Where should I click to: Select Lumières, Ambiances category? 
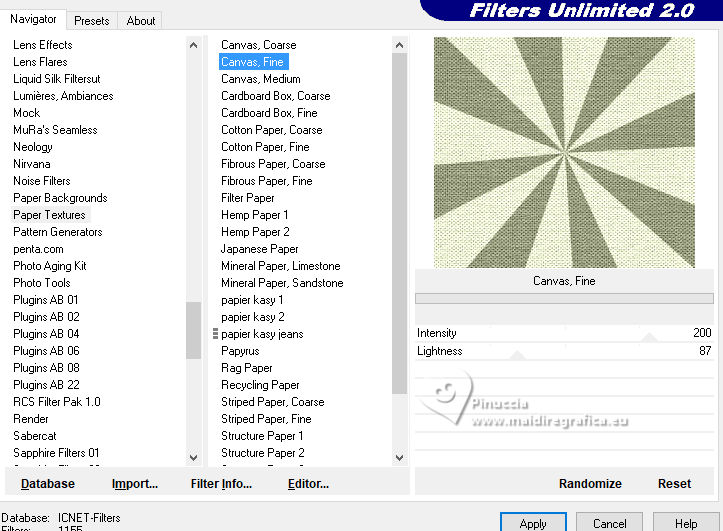point(63,96)
